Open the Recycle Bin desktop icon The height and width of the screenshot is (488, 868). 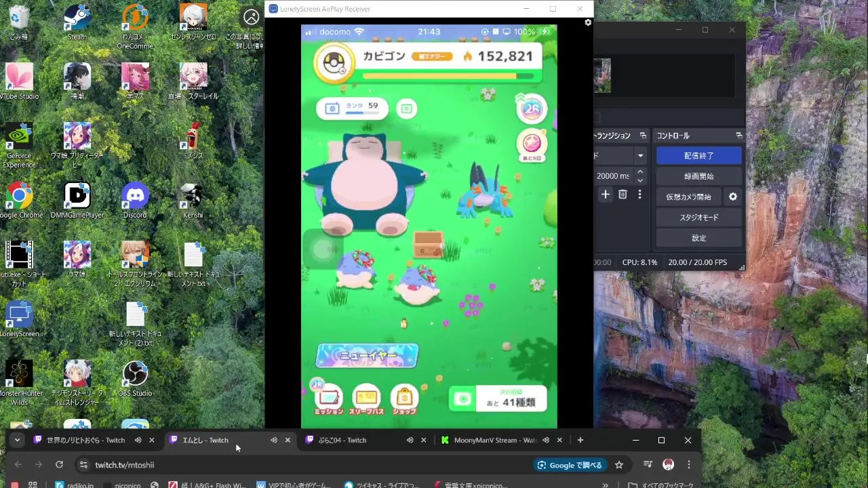coord(19,23)
